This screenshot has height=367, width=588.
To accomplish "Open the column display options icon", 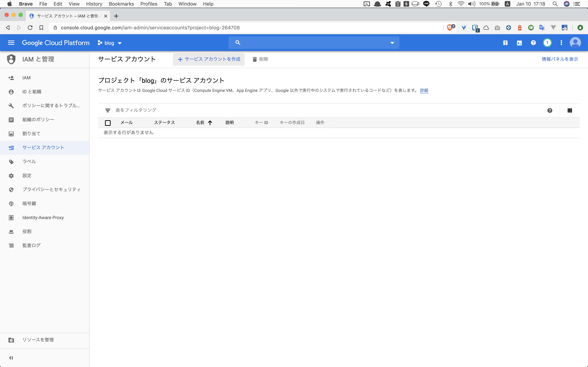I will tap(570, 110).
